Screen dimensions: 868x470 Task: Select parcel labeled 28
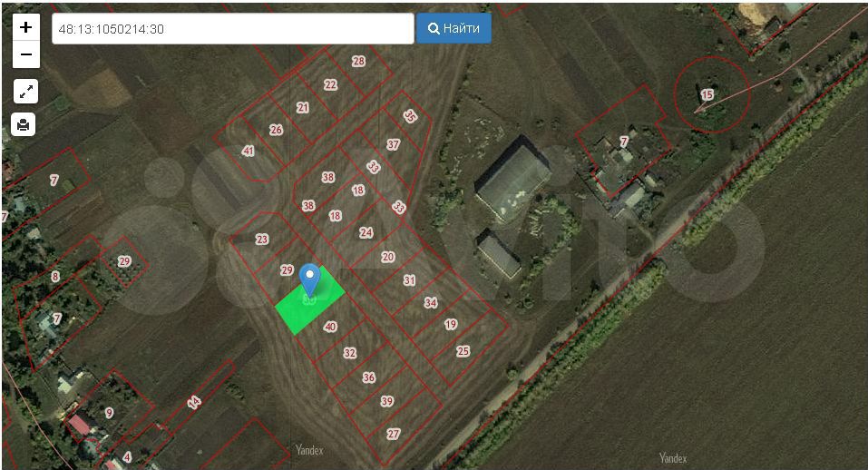pos(358,62)
